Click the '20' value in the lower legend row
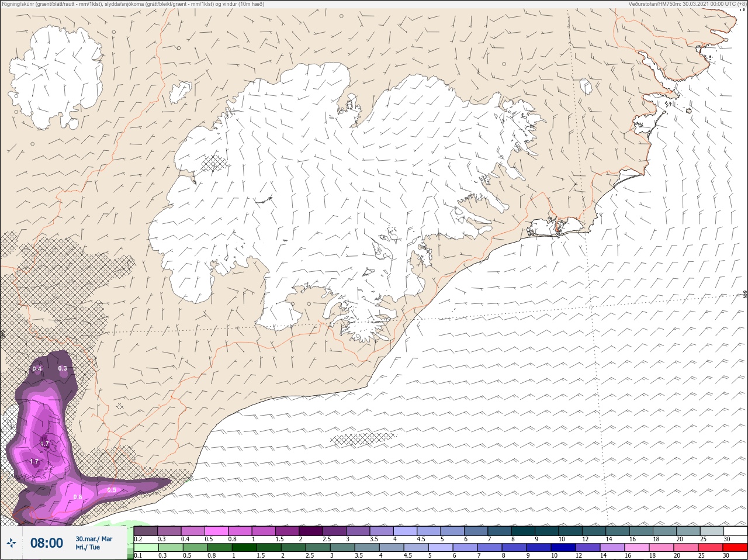The width and height of the screenshot is (748, 560). click(x=676, y=556)
